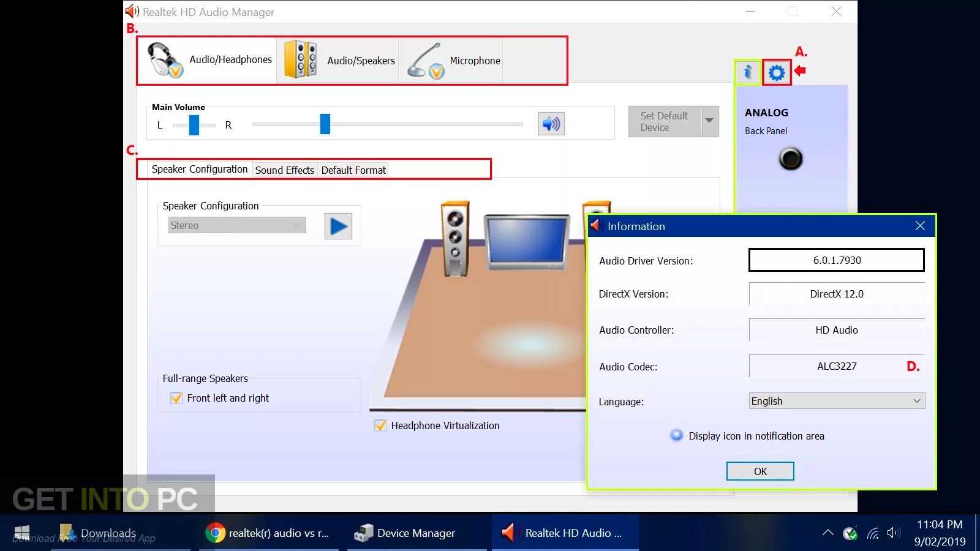Screen dimensions: 980x551
Task: Expand the Set Default Device arrow
Action: click(x=710, y=121)
